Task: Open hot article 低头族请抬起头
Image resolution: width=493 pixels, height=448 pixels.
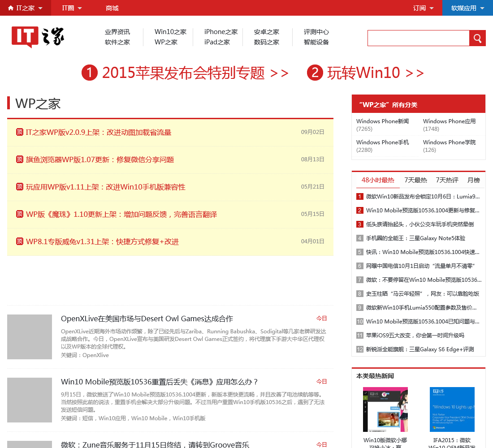Action: [420, 224]
